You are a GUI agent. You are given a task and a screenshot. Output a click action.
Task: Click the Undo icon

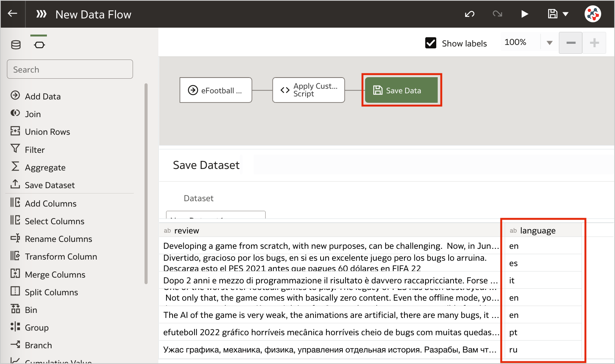(x=470, y=14)
